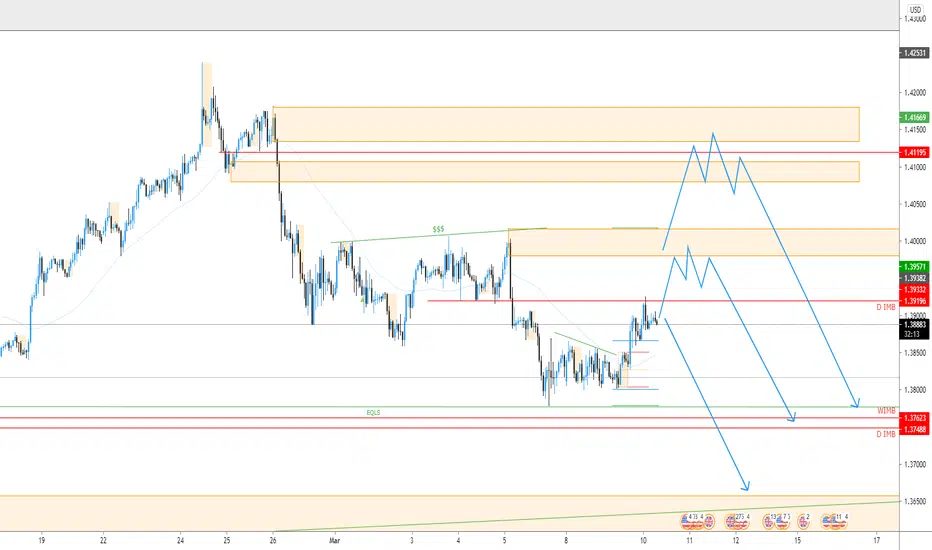Click date 17 on the time axis
The width and height of the screenshot is (932, 550).
(877, 540)
